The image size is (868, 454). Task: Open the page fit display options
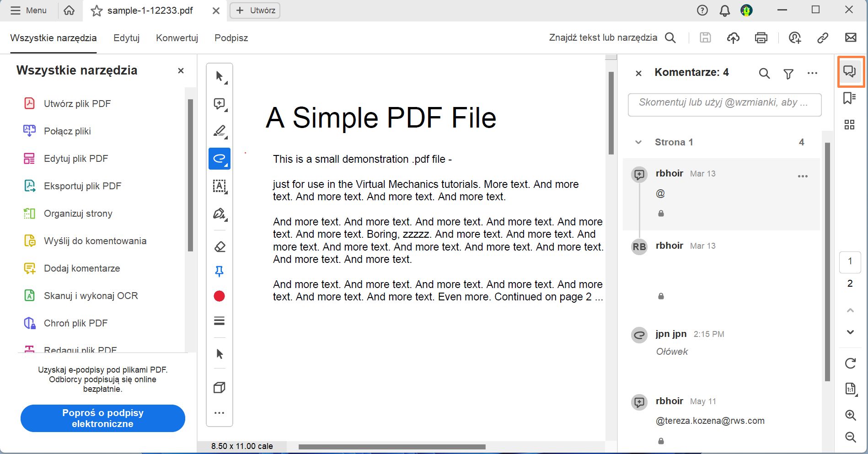(x=850, y=389)
